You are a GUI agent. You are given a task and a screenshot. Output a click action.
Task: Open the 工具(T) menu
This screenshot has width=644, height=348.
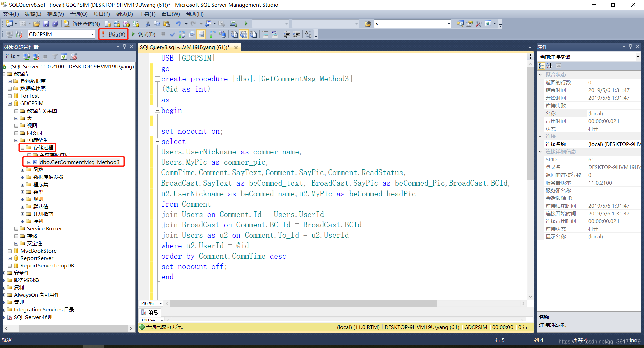click(147, 14)
